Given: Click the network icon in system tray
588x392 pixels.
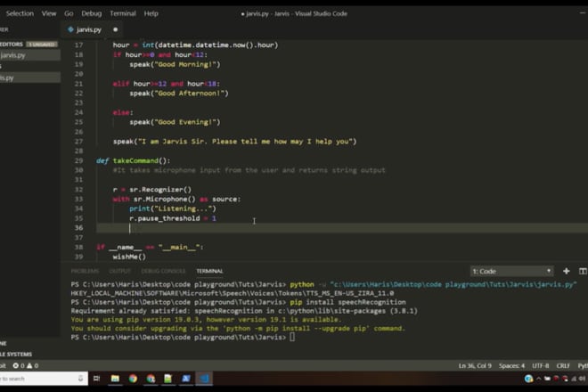Looking at the screenshot, I should tap(574, 379).
